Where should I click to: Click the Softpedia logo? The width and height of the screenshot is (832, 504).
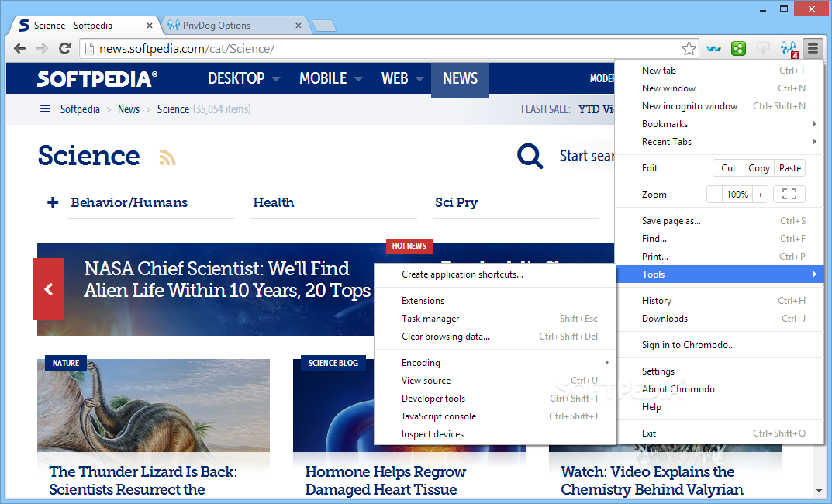click(x=97, y=79)
